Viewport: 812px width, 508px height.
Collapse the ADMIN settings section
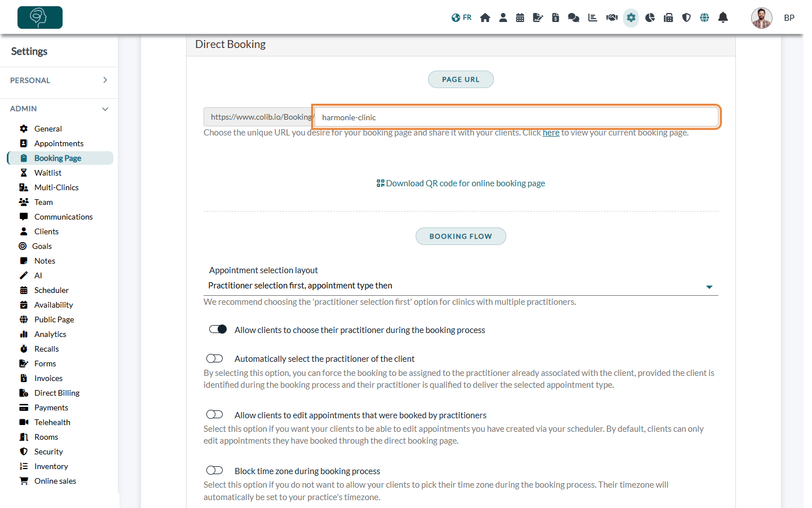click(x=59, y=108)
